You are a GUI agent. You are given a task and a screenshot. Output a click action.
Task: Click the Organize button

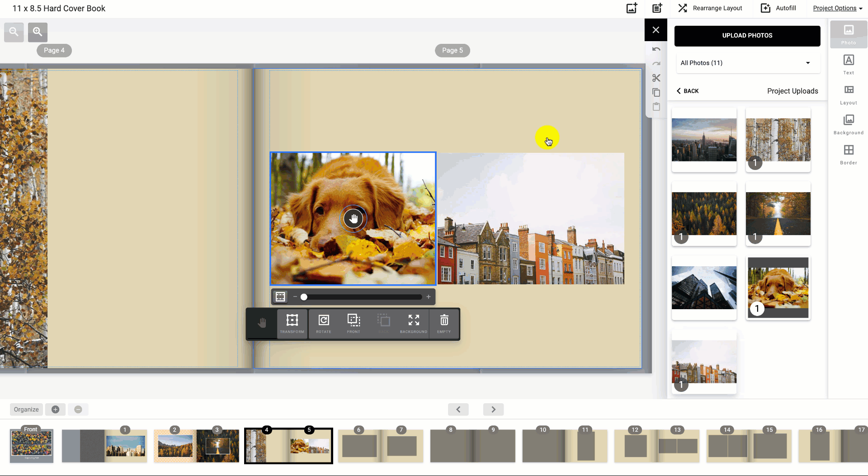[26, 410]
